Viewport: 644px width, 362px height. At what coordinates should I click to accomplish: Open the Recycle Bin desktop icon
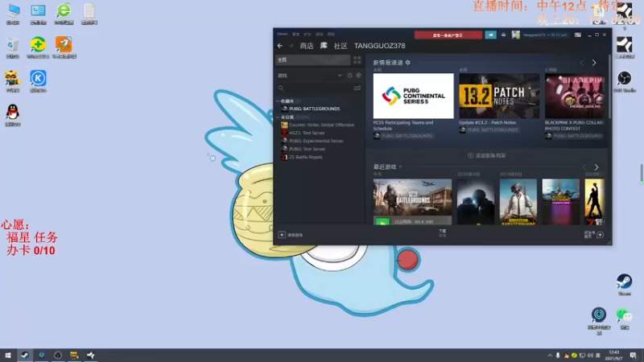pos(13,47)
